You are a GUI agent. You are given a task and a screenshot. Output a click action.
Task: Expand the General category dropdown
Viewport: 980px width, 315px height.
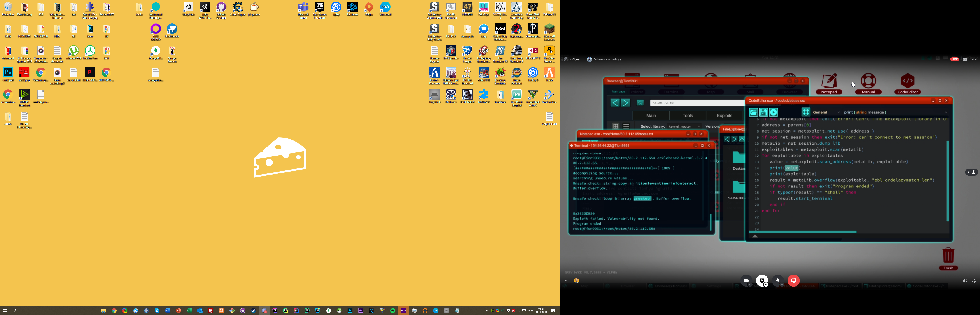[x=826, y=112]
